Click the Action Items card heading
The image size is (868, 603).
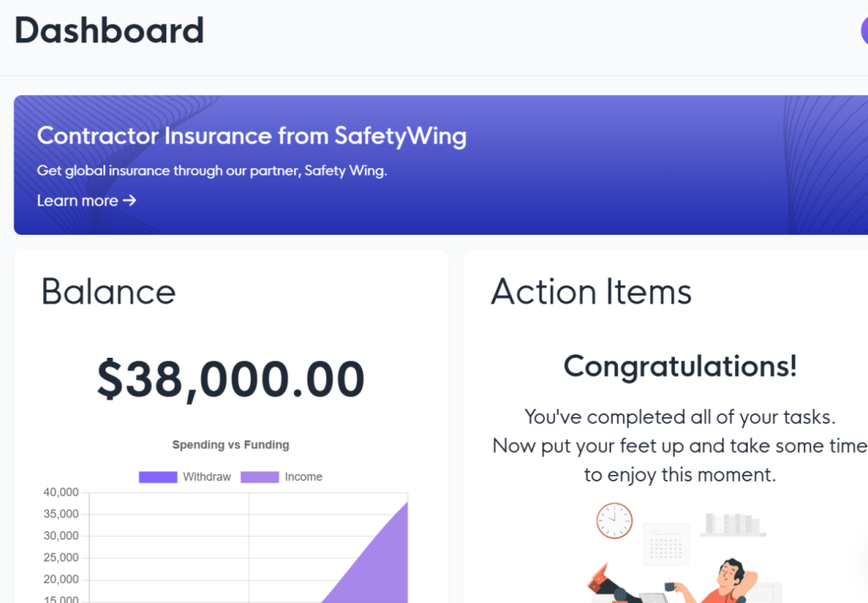coord(591,292)
